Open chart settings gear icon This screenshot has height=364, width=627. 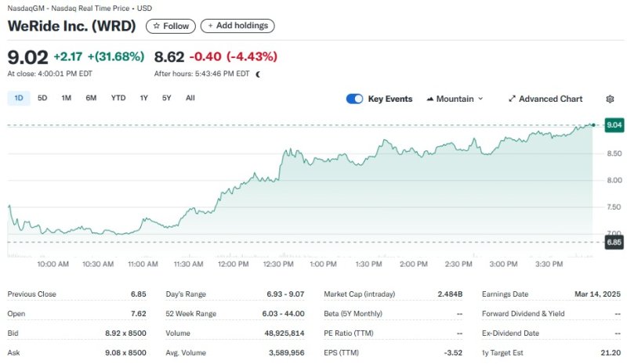point(610,99)
